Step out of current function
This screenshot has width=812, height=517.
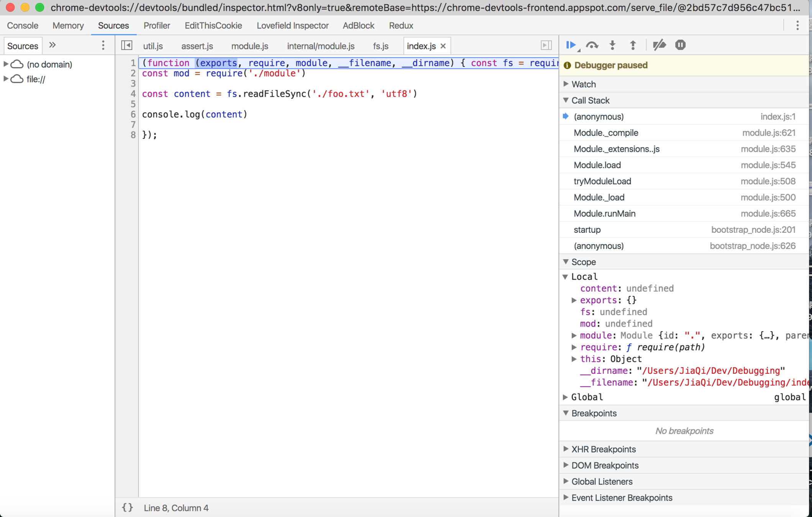click(633, 45)
